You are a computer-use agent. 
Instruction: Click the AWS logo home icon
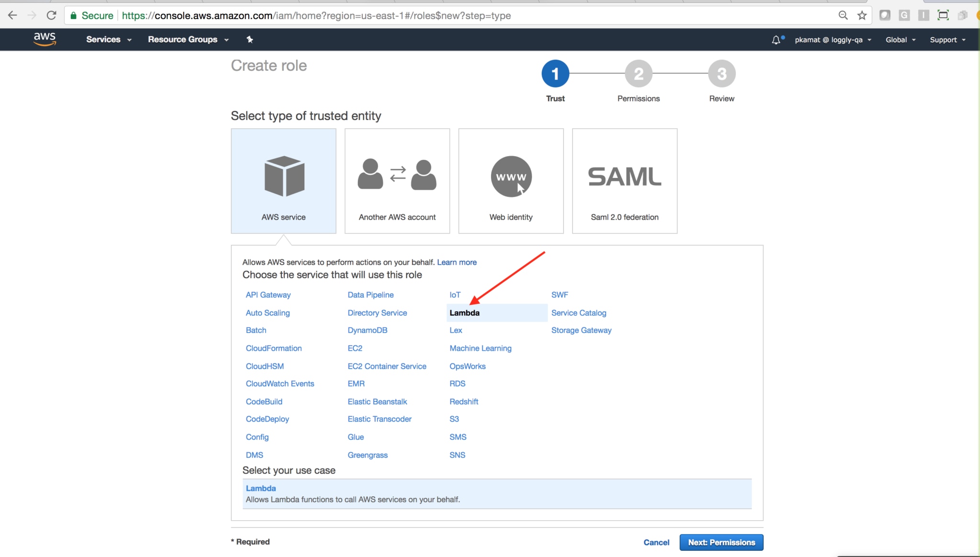[x=45, y=39]
